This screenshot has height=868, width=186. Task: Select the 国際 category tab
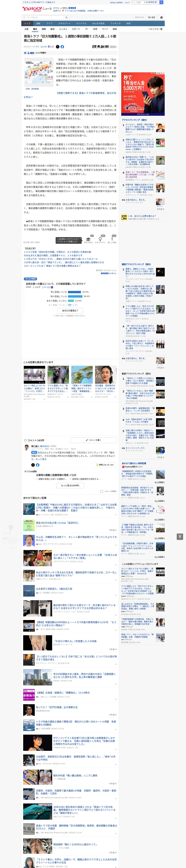coord(44,29)
